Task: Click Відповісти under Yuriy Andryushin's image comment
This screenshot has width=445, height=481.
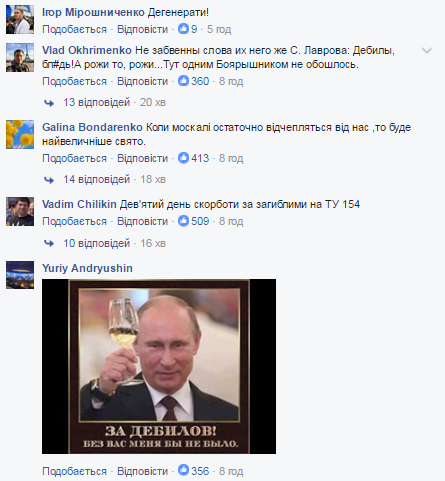Action: pyautogui.click(x=142, y=471)
